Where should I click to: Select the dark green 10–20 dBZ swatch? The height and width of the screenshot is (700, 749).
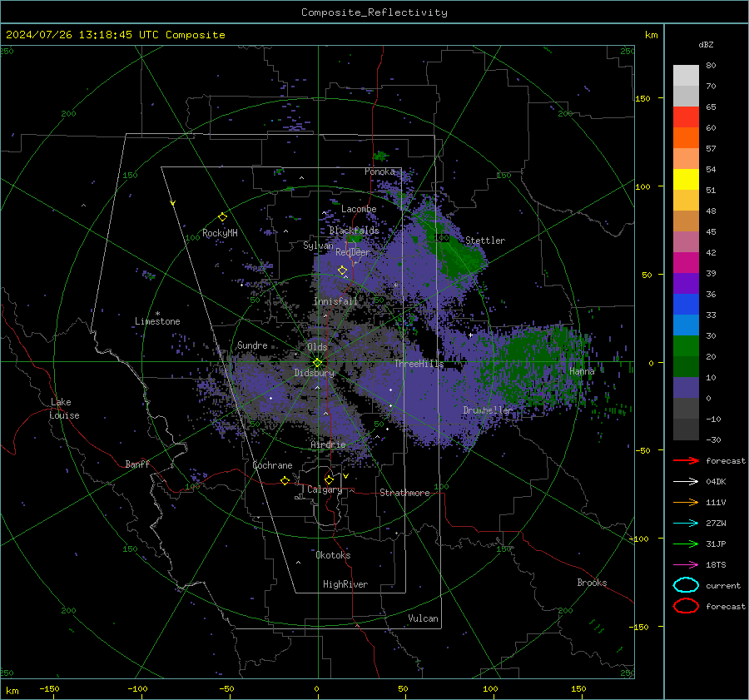point(686,367)
